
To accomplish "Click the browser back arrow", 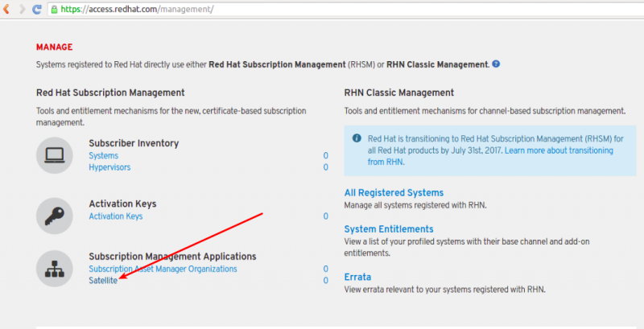I will [x=6, y=9].
